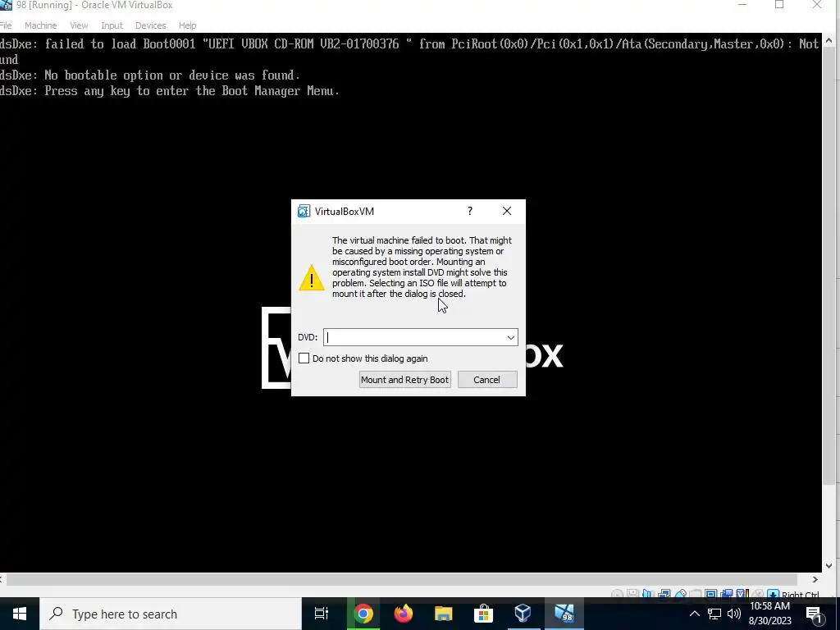840x630 pixels.
Task: Open Firefox from the taskbar
Action: pyautogui.click(x=404, y=614)
